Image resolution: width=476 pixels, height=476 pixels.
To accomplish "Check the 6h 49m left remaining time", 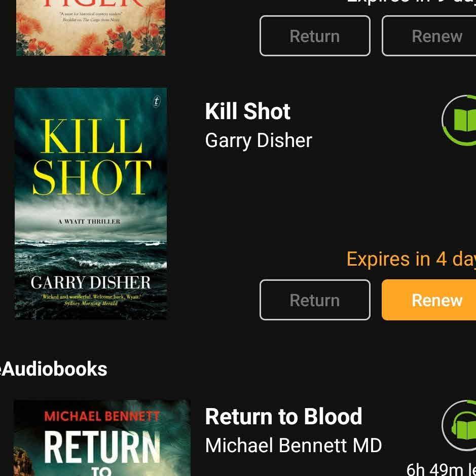I will point(441,469).
